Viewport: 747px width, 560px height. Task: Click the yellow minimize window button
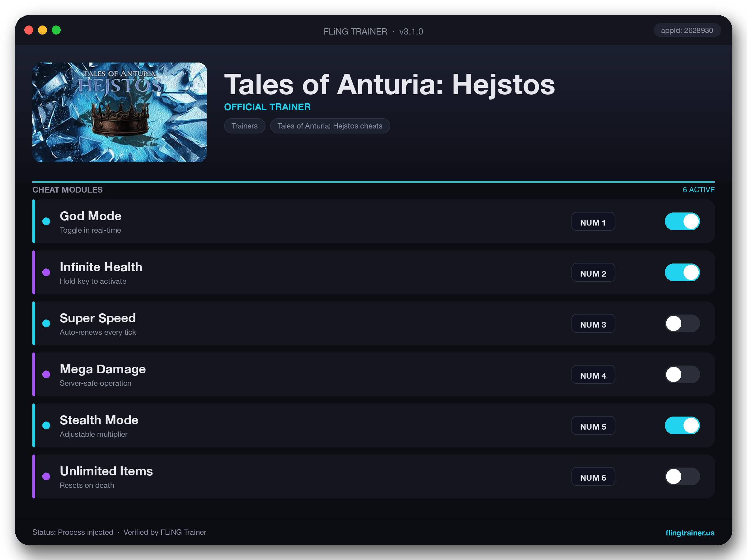pyautogui.click(x=43, y=30)
